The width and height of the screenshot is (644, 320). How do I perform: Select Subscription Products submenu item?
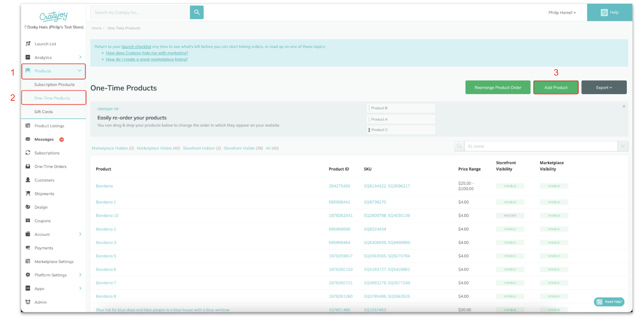click(x=54, y=85)
